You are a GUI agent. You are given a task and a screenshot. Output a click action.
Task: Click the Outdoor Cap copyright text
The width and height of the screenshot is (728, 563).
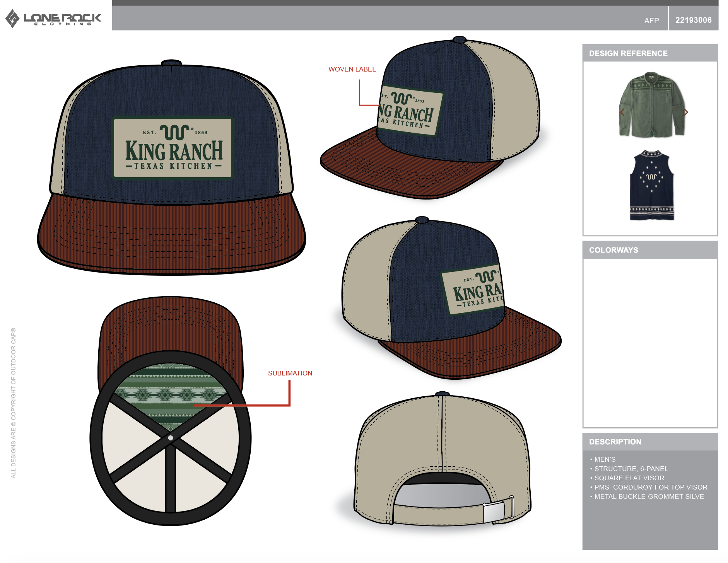14,403
